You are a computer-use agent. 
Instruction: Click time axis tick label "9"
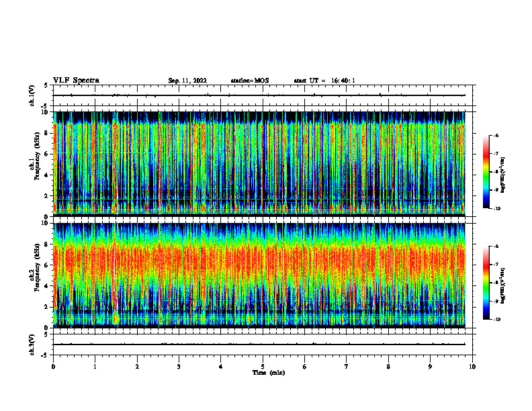point(430,367)
